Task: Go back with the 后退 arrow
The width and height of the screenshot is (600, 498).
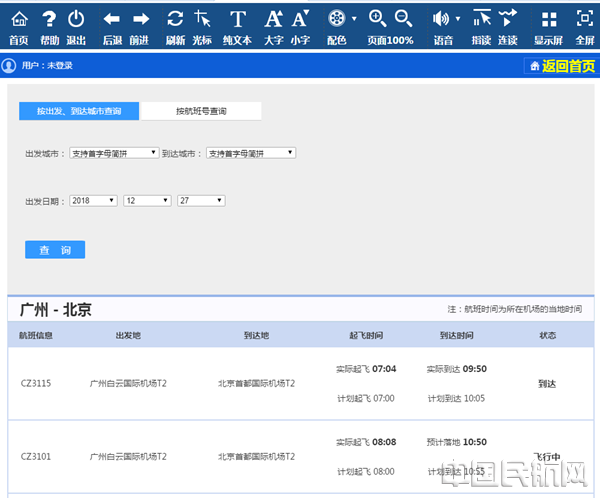Action: [x=112, y=20]
